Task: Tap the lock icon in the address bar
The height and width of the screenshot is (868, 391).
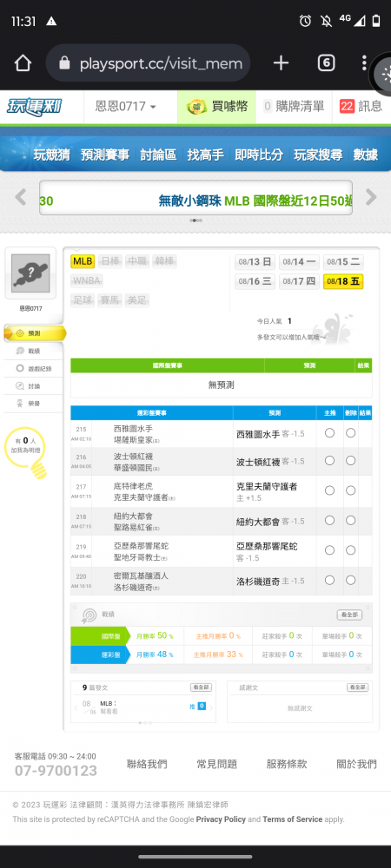Action: click(65, 63)
